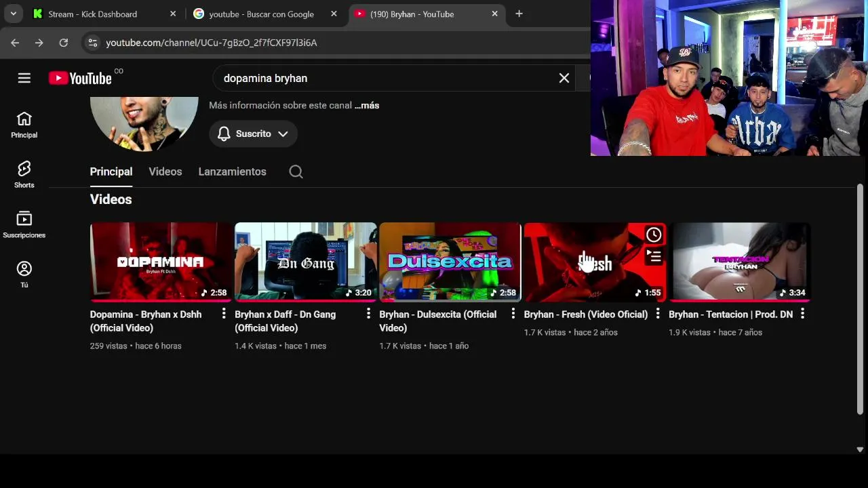Add Fresh video to queue
Viewport: 868px width, 488px height.
pyautogui.click(x=654, y=257)
